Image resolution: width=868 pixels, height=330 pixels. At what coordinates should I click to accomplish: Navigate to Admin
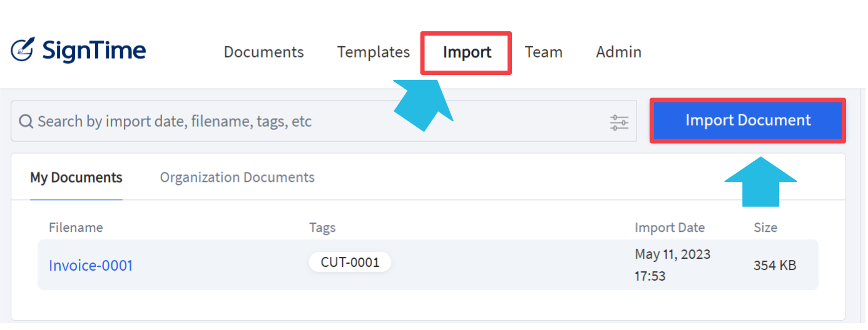(x=618, y=52)
